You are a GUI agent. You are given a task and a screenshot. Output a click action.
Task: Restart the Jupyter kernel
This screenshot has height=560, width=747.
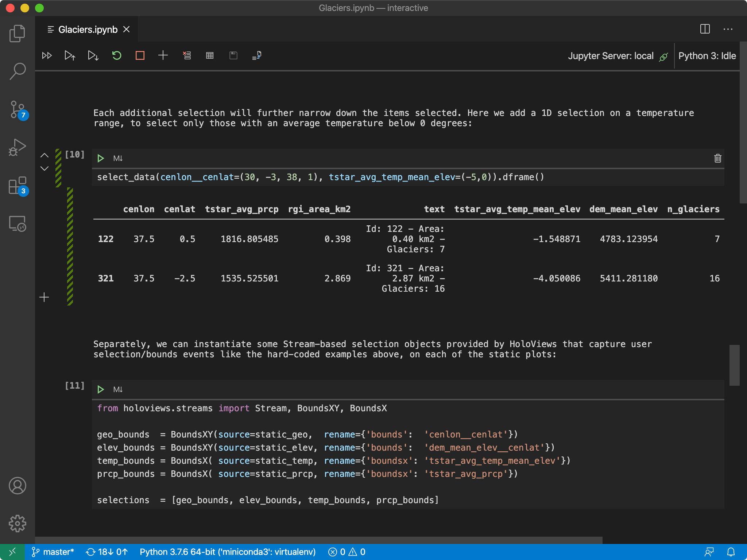(117, 55)
